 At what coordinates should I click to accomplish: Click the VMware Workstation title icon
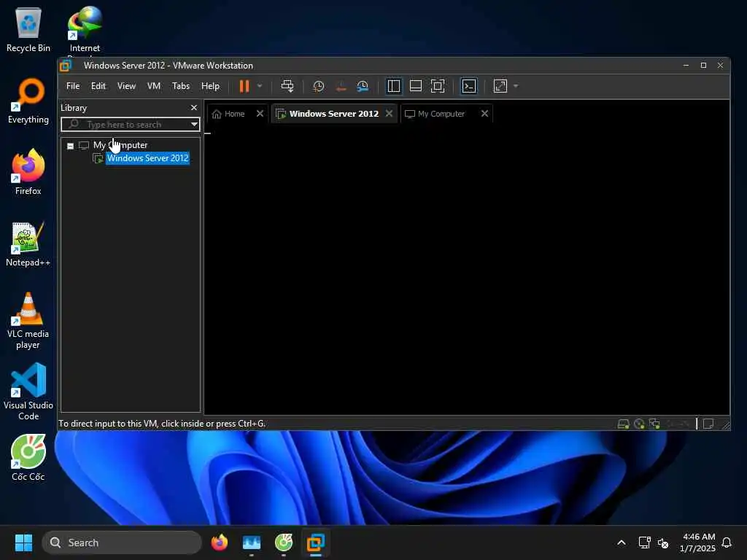(x=66, y=66)
